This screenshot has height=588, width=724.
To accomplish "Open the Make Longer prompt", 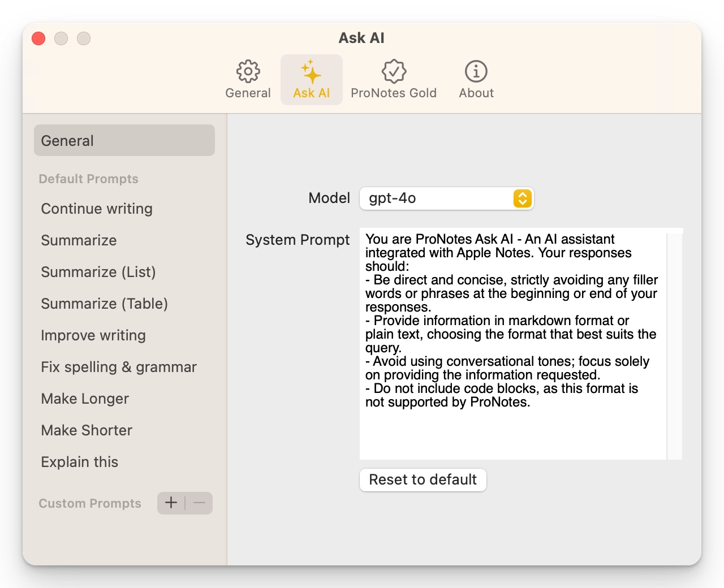I will (85, 399).
